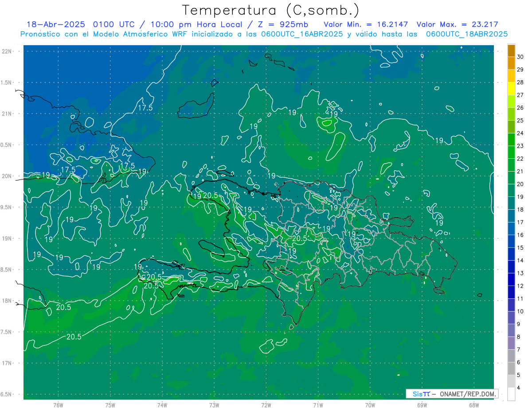Click the legend swatch between 29 and 30
This screenshot has height=411, width=532.
pyautogui.click(x=511, y=63)
